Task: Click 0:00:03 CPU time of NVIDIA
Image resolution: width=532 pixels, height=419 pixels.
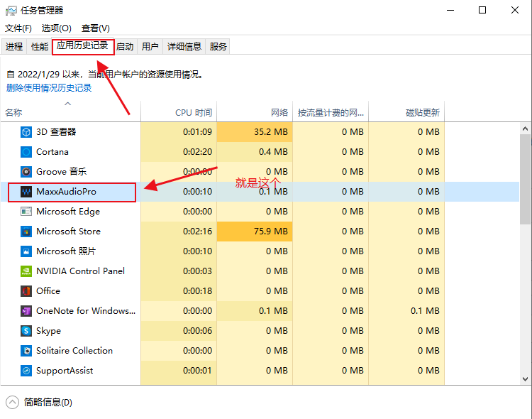Action: 197,271
